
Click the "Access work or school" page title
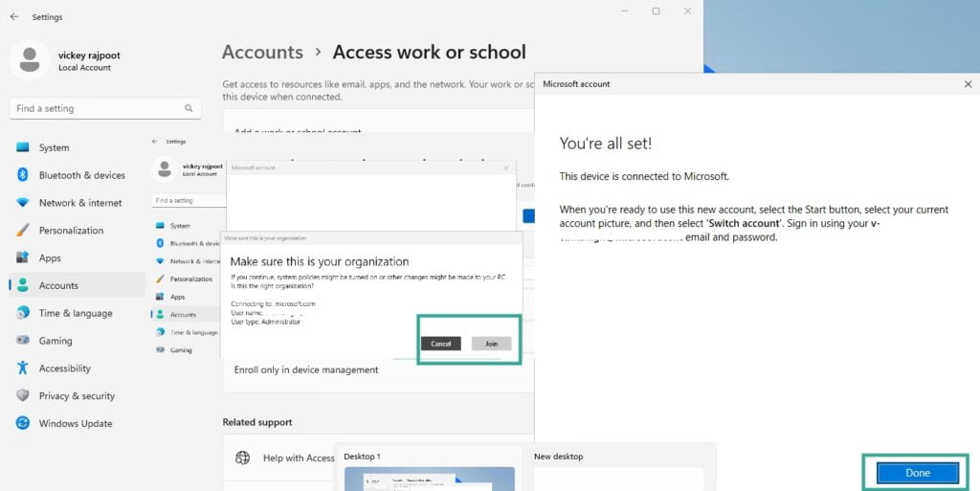point(430,52)
